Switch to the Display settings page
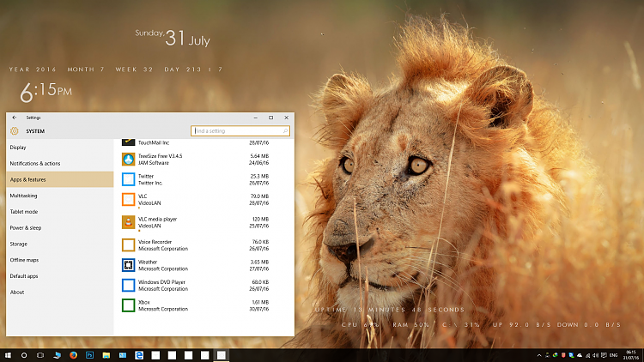This screenshot has width=644, height=362. point(18,148)
